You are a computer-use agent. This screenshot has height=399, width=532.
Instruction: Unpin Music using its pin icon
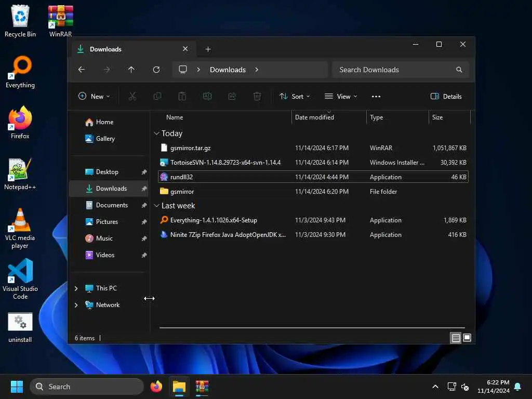pyautogui.click(x=144, y=238)
